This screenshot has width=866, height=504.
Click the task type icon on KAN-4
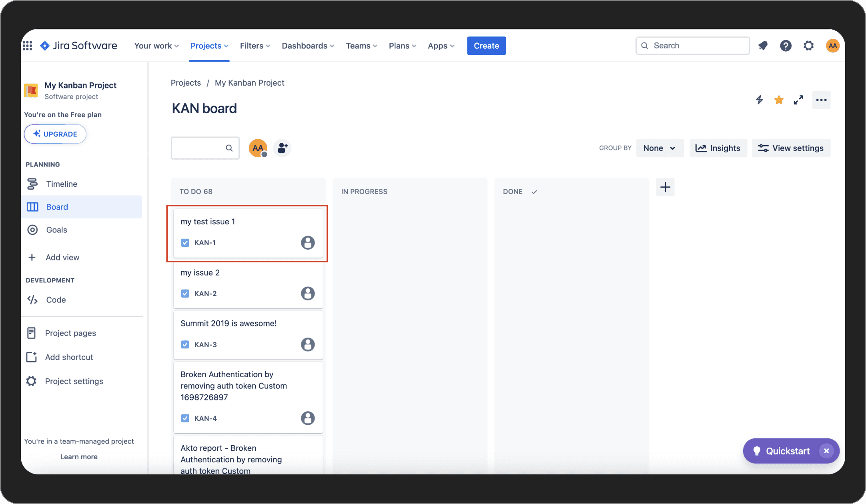coord(185,418)
